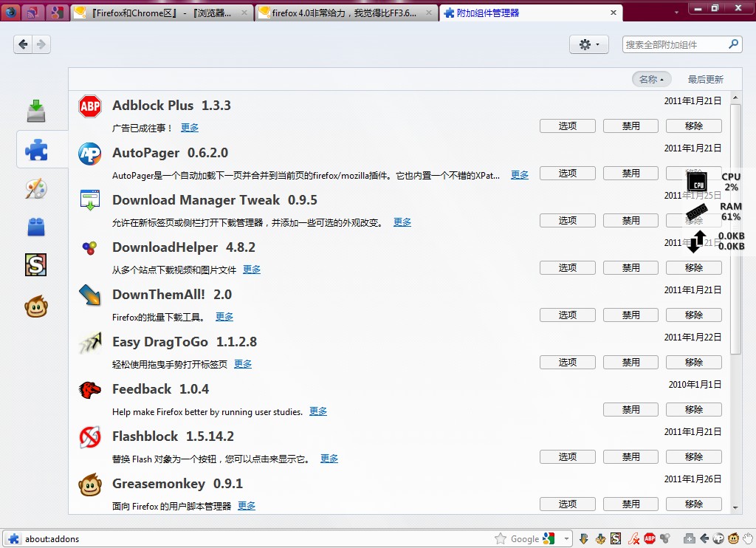The image size is (756, 548).
Task: Expand the Google search engine dropdown arrow
Action: tap(566, 538)
